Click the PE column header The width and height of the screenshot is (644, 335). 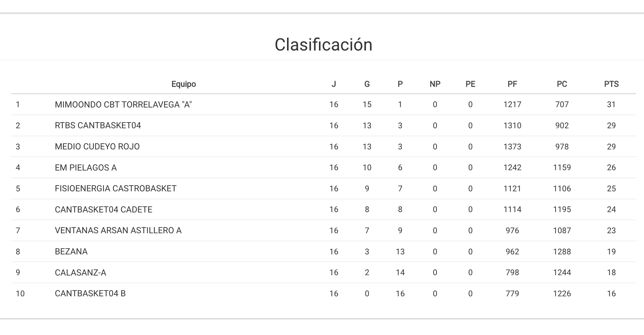pos(470,84)
